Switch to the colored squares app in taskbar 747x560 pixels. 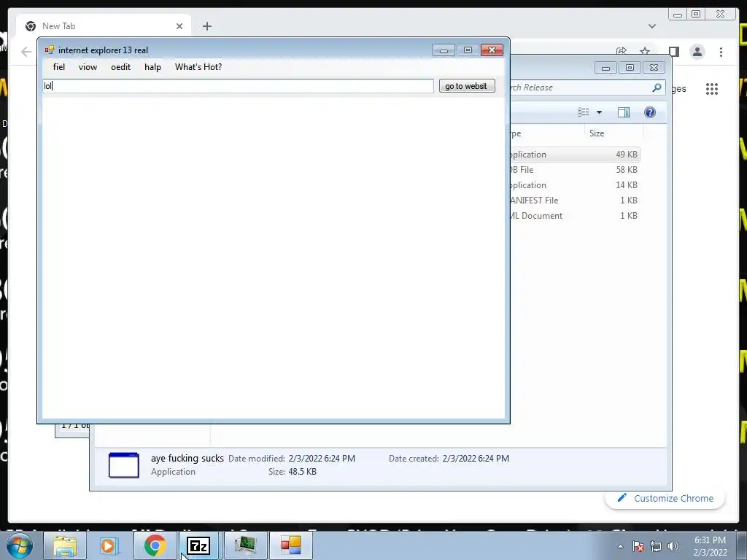(290, 545)
